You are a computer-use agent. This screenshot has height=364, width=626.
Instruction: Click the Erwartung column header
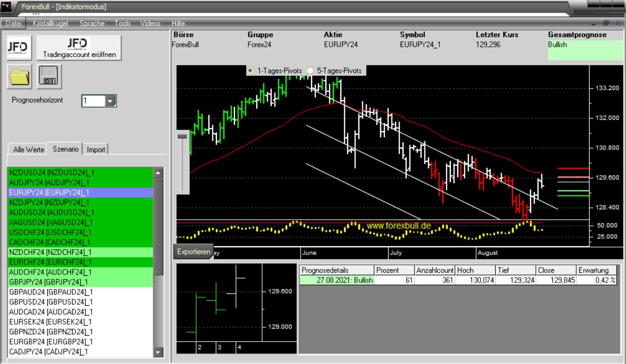tap(597, 271)
